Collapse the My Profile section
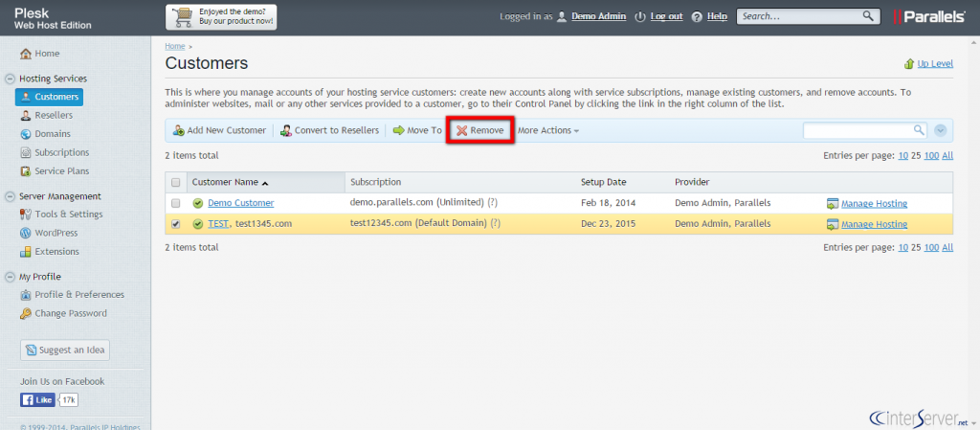 click(10, 277)
